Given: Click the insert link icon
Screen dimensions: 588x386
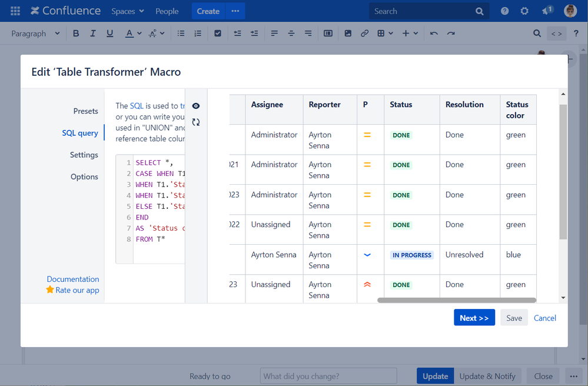Looking at the screenshot, I should (364, 34).
